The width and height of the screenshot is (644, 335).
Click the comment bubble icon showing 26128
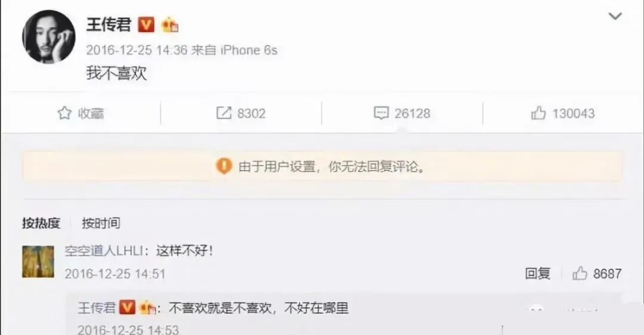381,113
